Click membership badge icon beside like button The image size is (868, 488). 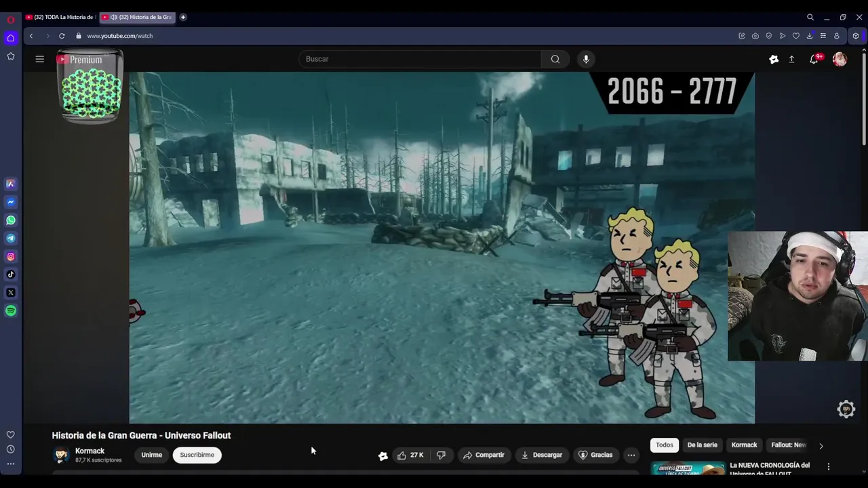point(383,455)
